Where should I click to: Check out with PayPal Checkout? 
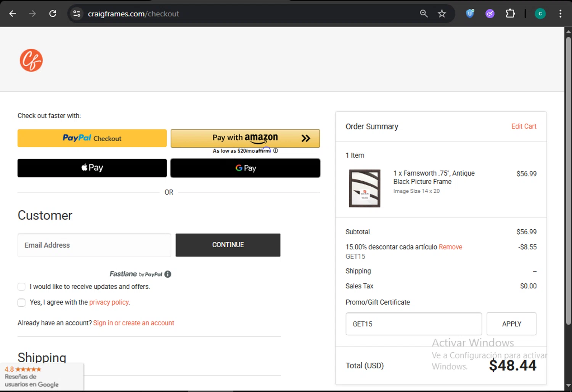pyautogui.click(x=92, y=138)
